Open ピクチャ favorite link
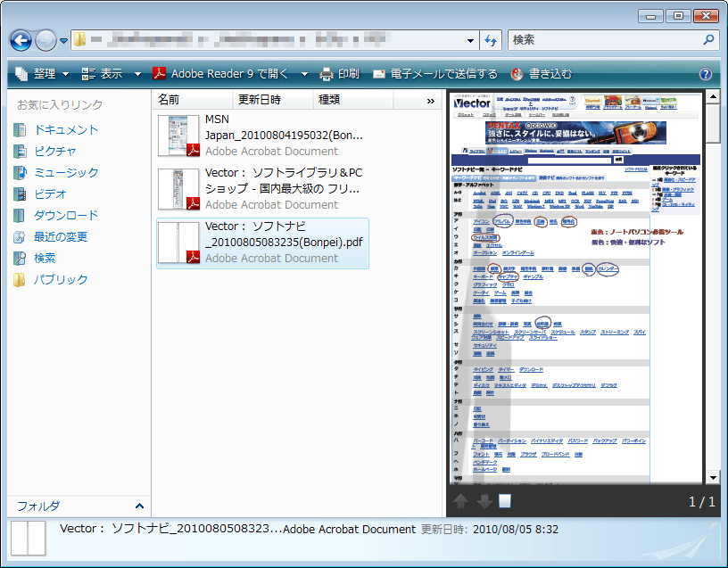This screenshot has height=568, width=728. (55, 152)
